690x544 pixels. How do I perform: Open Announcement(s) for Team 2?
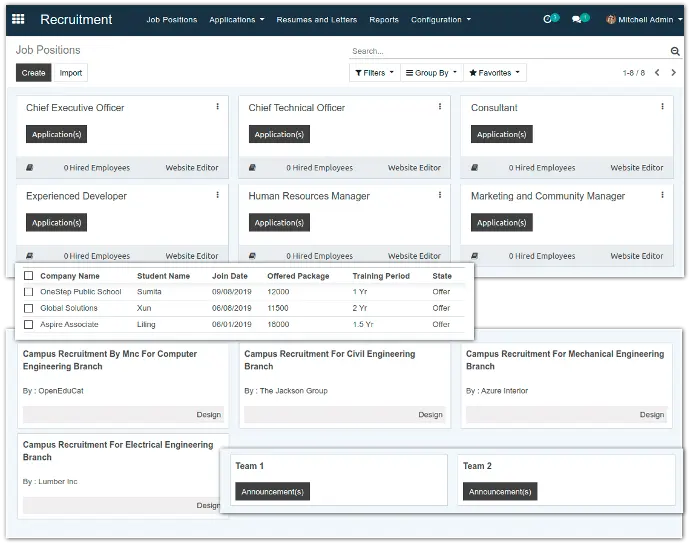coord(500,492)
